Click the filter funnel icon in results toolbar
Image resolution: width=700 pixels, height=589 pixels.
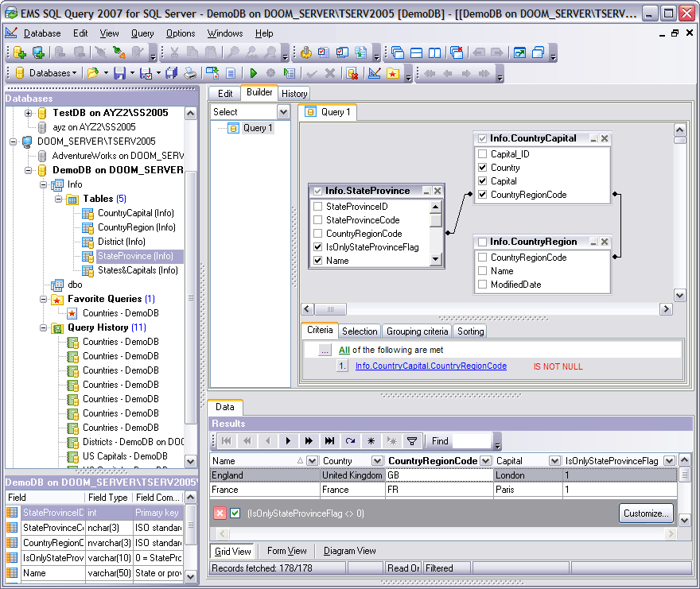[412, 440]
